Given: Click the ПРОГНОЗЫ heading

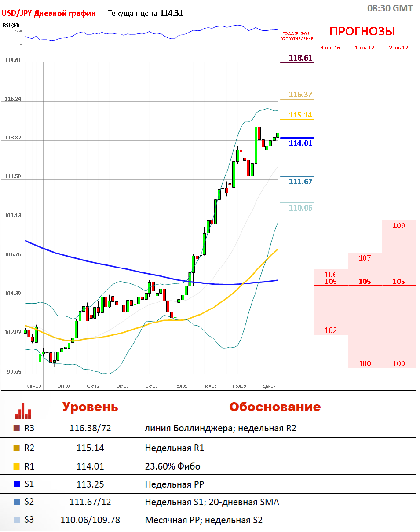Looking at the screenshot, I should [362, 31].
